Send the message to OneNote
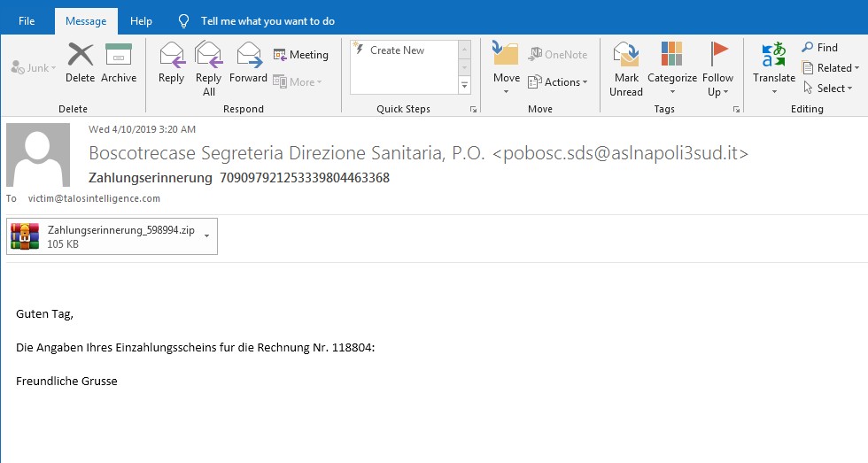Image resolution: width=868 pixels, height=463 pixels. [x=557, y=54]
